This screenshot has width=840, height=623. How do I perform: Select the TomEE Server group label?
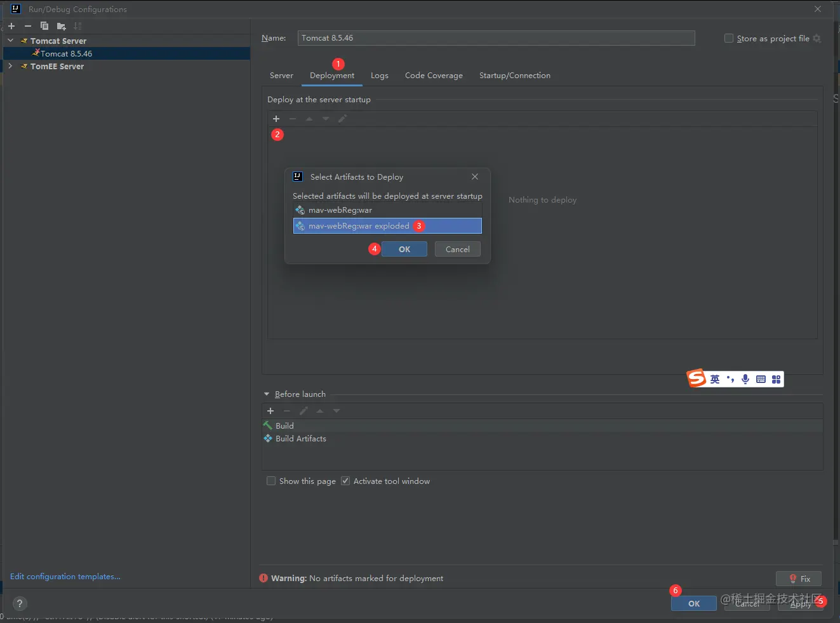click(x=57, y=66)
